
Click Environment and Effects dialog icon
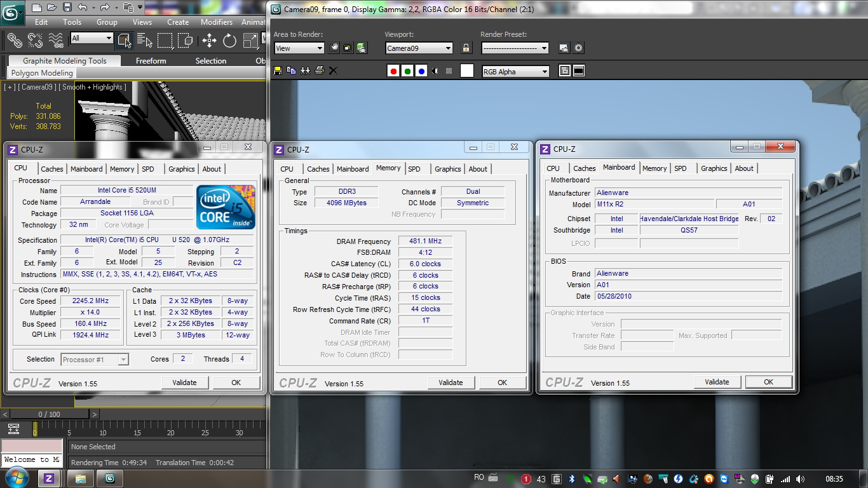(x=578, y=48)
